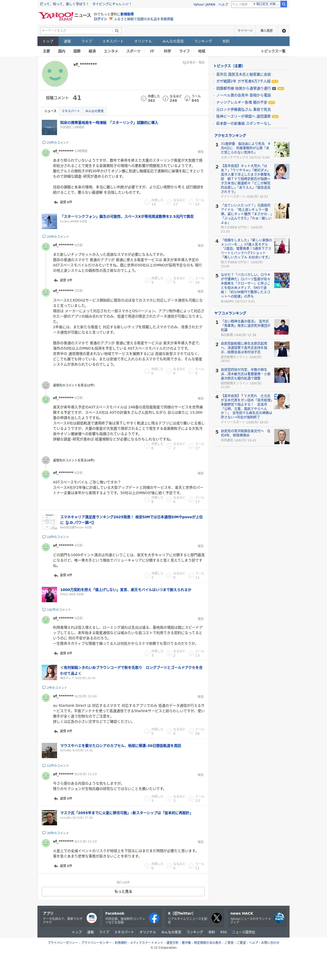Click RSS link in footer nav
Viewport: 327px width, 980px height.
point(223,932)
